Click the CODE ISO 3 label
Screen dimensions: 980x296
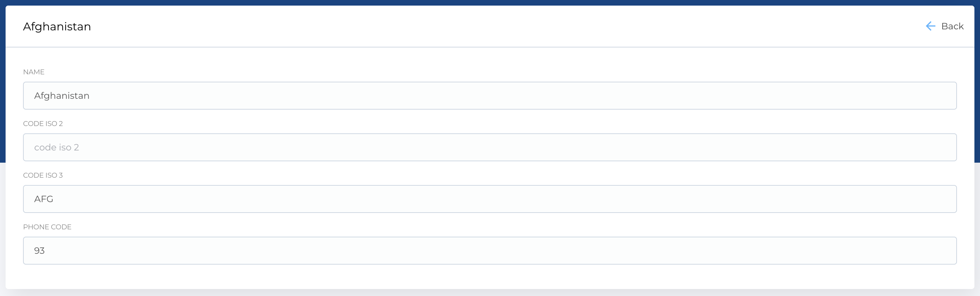tap(43, 175)
